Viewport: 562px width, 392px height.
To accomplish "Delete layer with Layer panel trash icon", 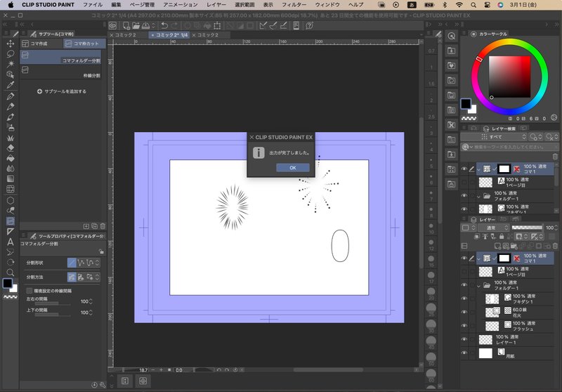I will click(555, 246).
